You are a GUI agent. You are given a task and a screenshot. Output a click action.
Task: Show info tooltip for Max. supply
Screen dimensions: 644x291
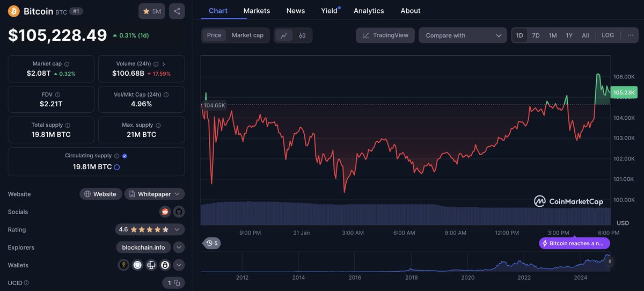158,125
